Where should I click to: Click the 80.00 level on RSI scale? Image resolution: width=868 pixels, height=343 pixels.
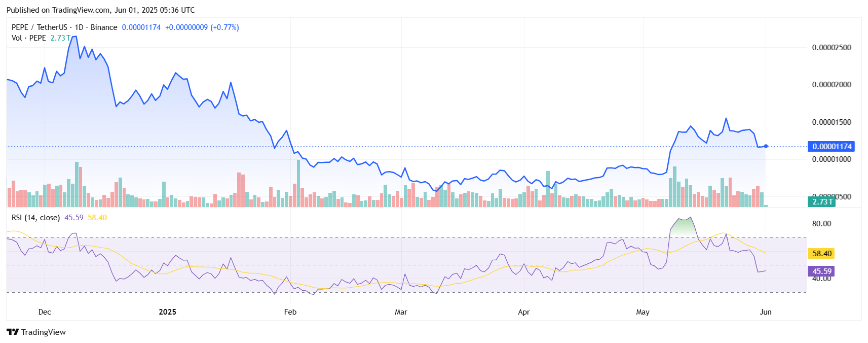[821, 224]
